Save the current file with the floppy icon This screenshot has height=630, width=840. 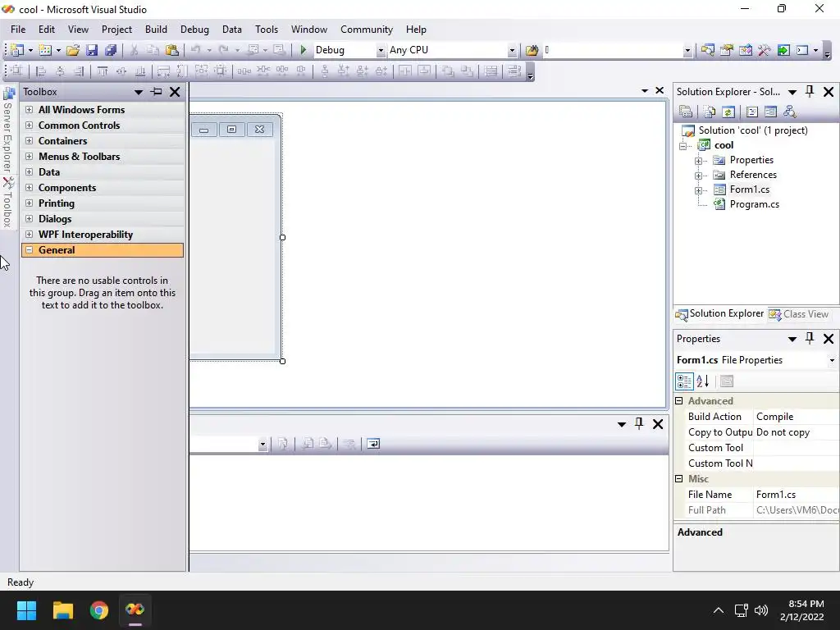tap(92, 50)
